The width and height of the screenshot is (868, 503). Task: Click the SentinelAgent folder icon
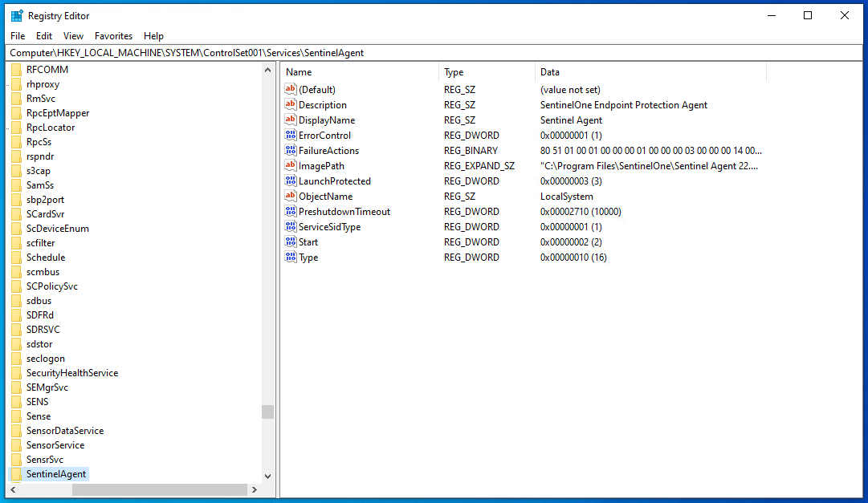16,474
